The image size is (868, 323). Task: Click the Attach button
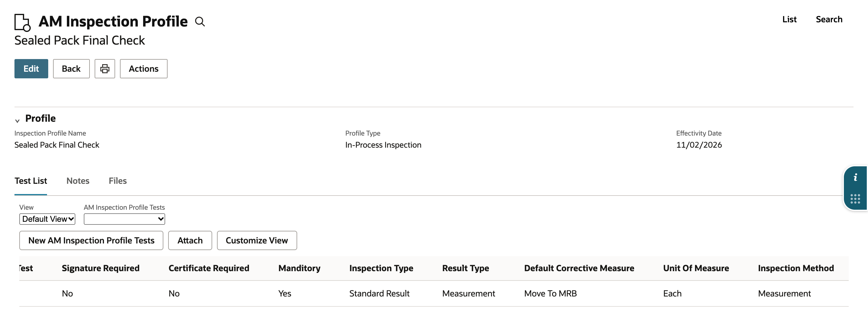tap(190, 240)
